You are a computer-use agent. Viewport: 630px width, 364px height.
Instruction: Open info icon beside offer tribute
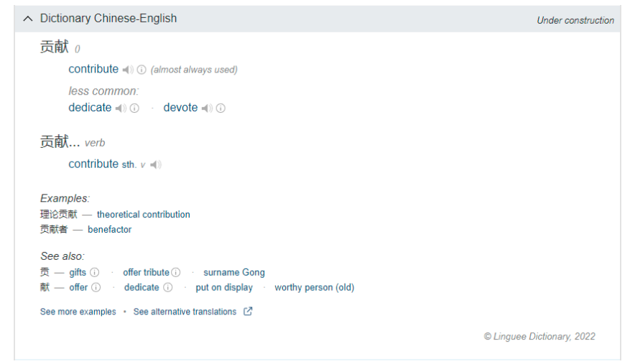pyautogui.click(x=176, y=273)
